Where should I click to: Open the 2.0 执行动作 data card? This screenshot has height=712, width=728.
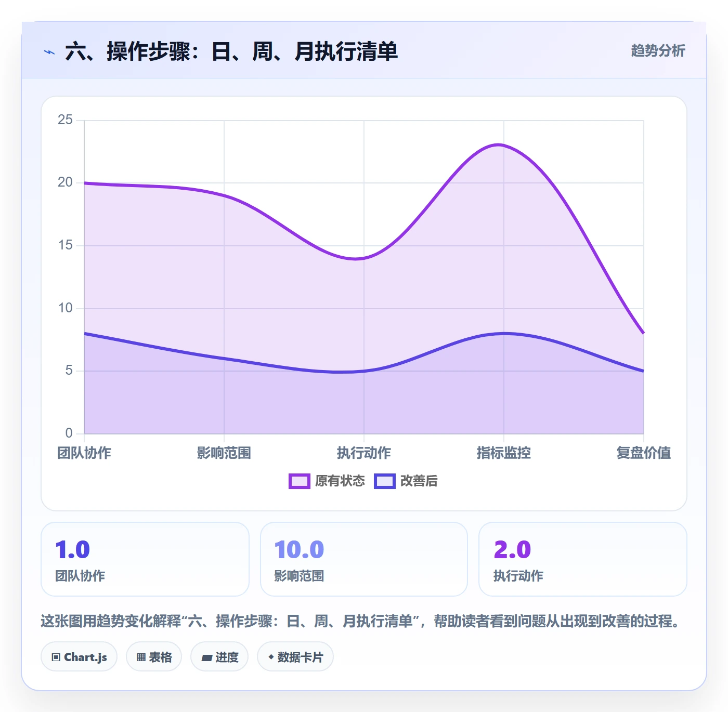tap(583, 559)
